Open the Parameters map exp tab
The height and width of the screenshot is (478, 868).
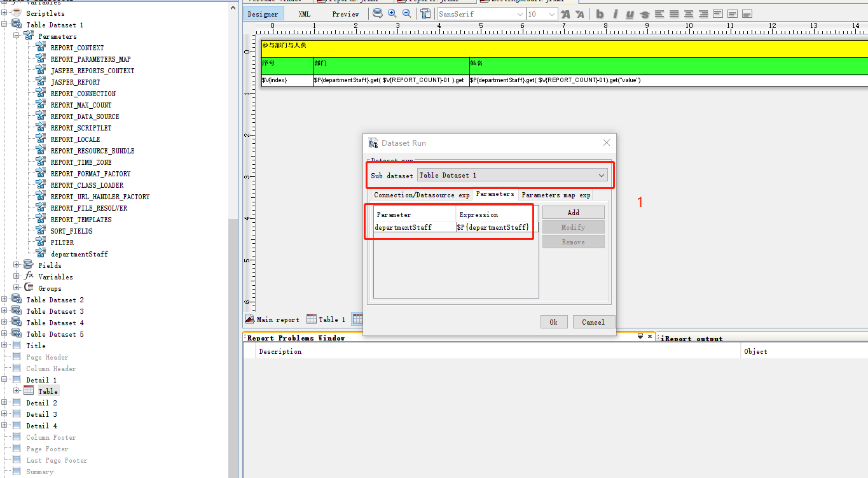pos(556,195)
